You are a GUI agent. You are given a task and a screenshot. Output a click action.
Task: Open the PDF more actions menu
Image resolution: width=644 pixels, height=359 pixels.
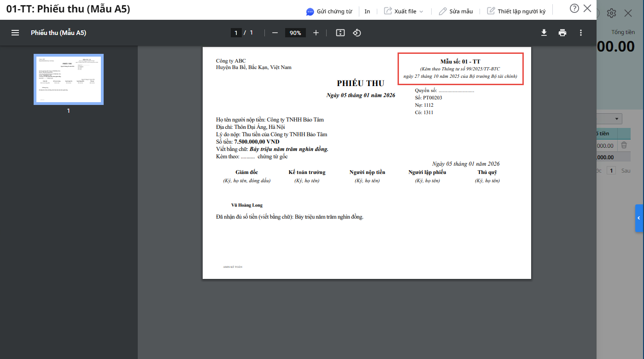pos(581,33)
